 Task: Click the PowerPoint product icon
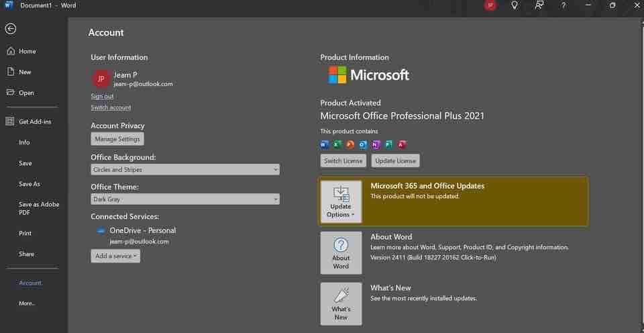(x=350, y=144)
